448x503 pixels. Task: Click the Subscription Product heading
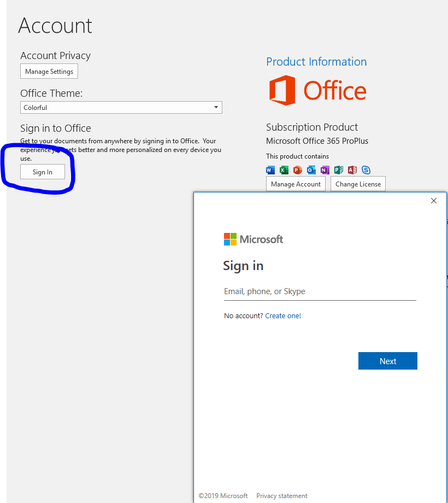[312, 127]
